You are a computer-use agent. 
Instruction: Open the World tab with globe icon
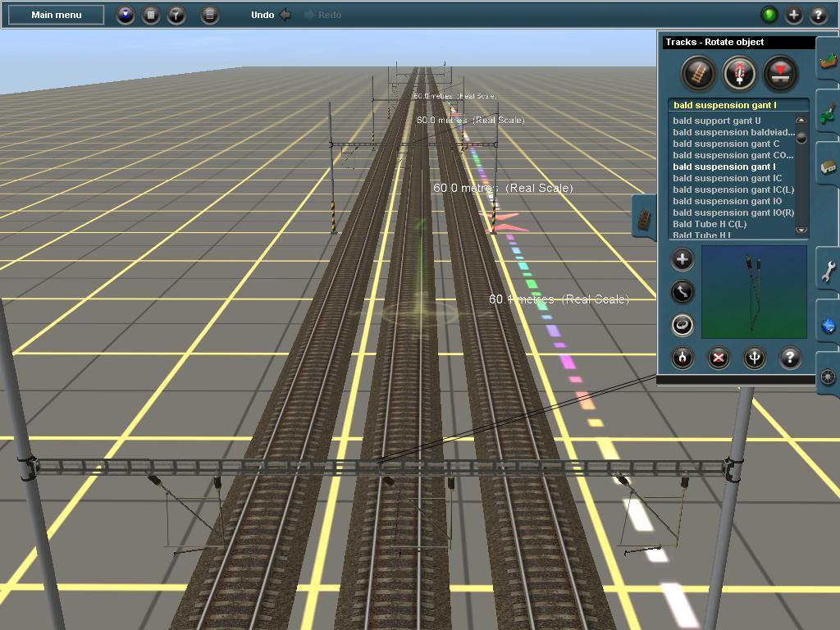click(829, 324)
